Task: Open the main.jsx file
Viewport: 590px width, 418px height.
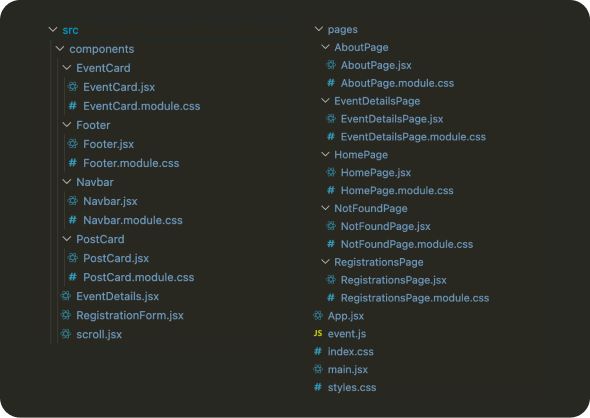Action: pos(348,370)
